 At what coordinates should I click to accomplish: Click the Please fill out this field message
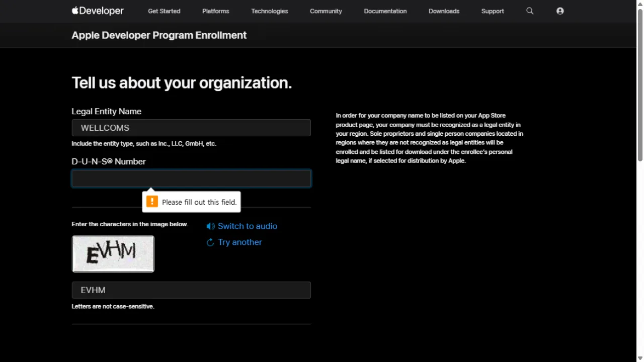click(x=199, y=202)
